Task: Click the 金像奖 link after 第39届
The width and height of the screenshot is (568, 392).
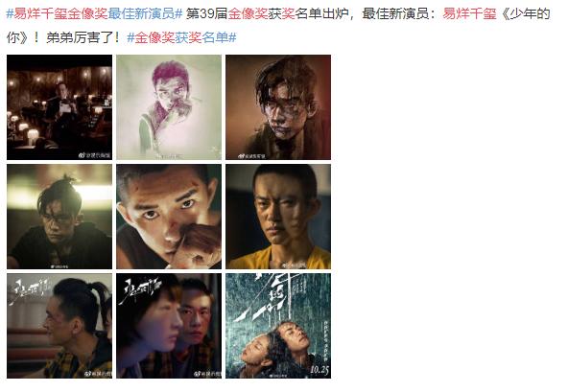Action: pyautogui.click(x=248, y=14)
